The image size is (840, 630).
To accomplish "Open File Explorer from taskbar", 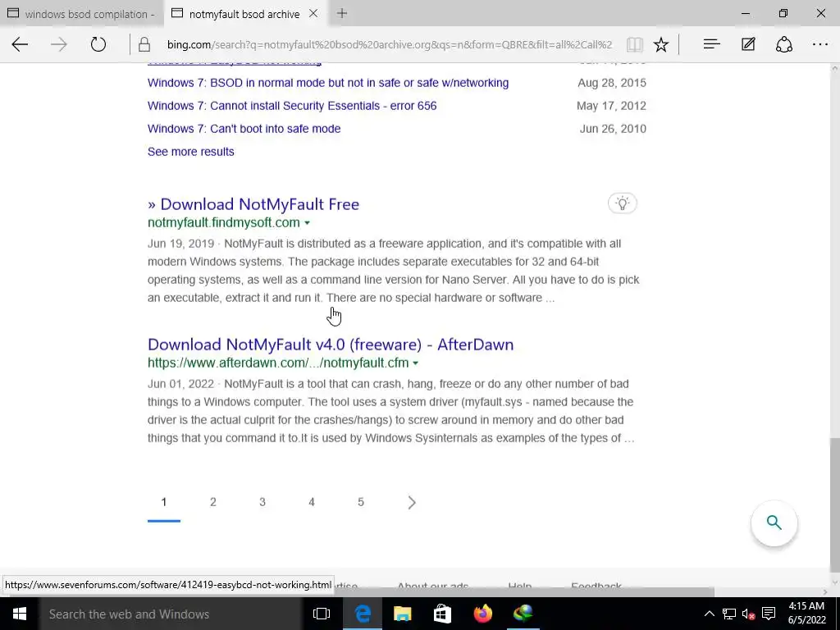I will tap(402, 614).
